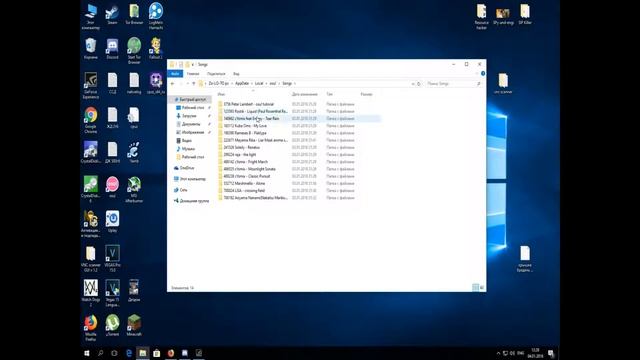Select folder 'nao - the light'
Viewport: 640px width, 360px height.
[x=240, y=155]
